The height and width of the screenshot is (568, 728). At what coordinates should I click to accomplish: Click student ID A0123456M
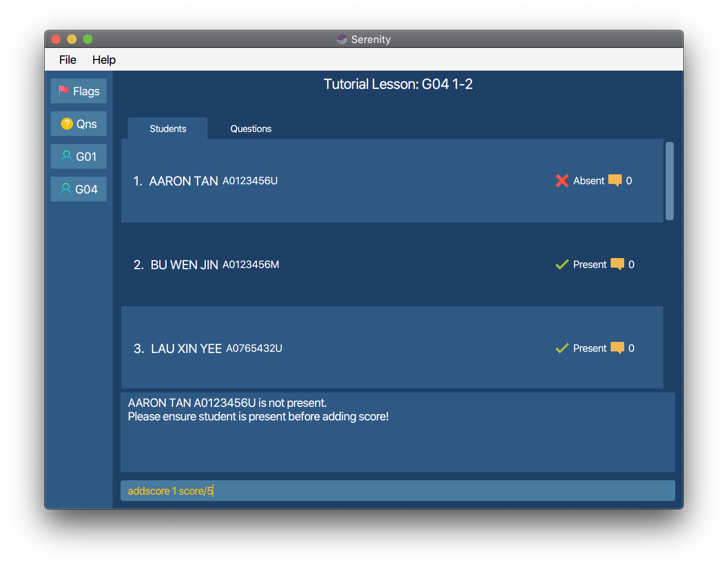(251, 265)
